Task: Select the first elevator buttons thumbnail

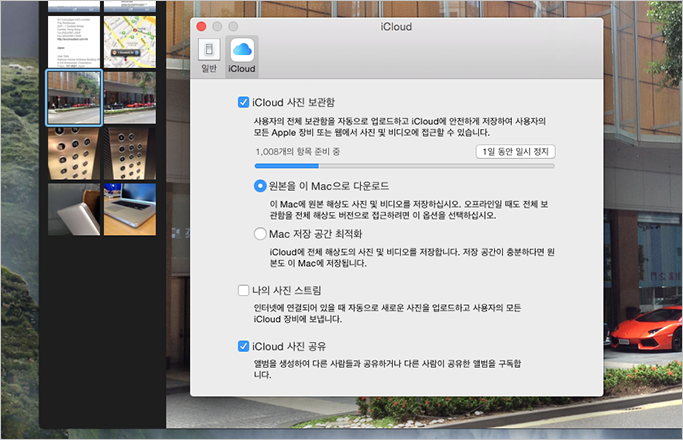Action: click(74, 153)
